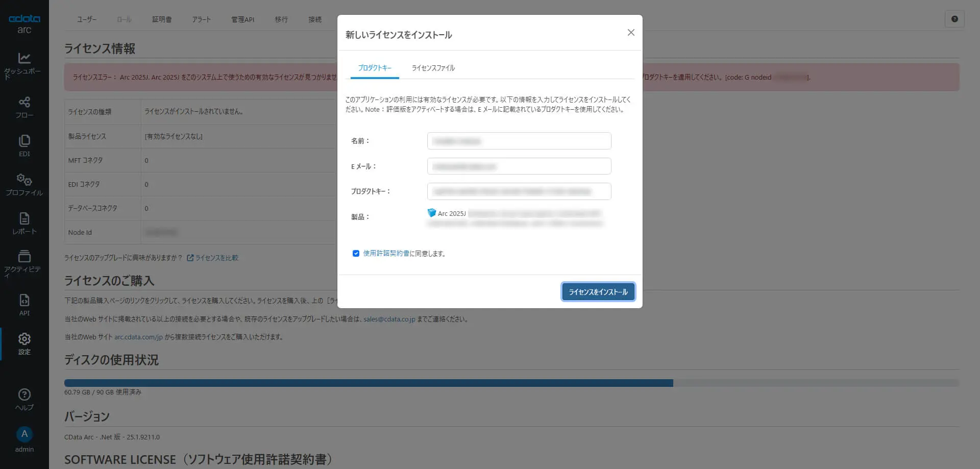Click the ライセンスの種類 row label

pyautogui.click(x=89, y=112)
